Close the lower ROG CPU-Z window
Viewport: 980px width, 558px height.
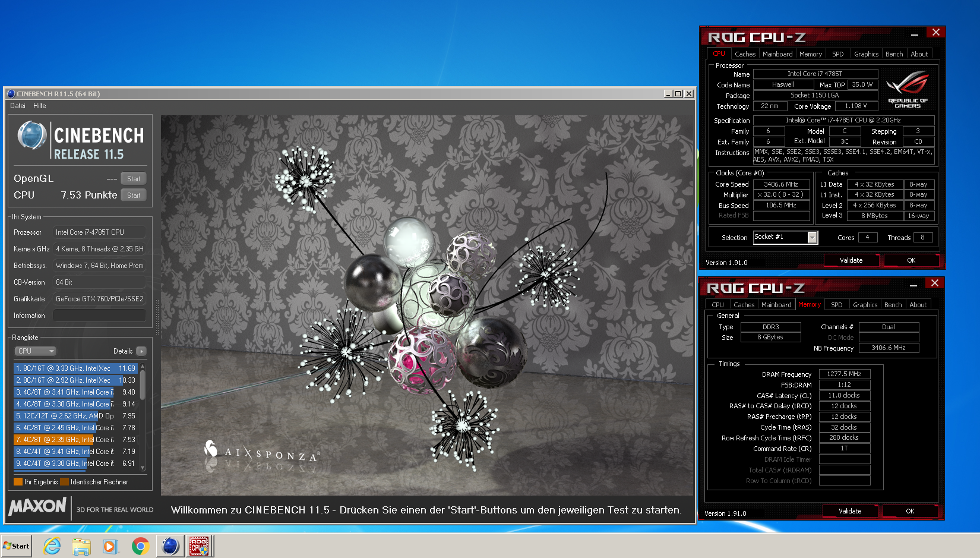[934, 283]
